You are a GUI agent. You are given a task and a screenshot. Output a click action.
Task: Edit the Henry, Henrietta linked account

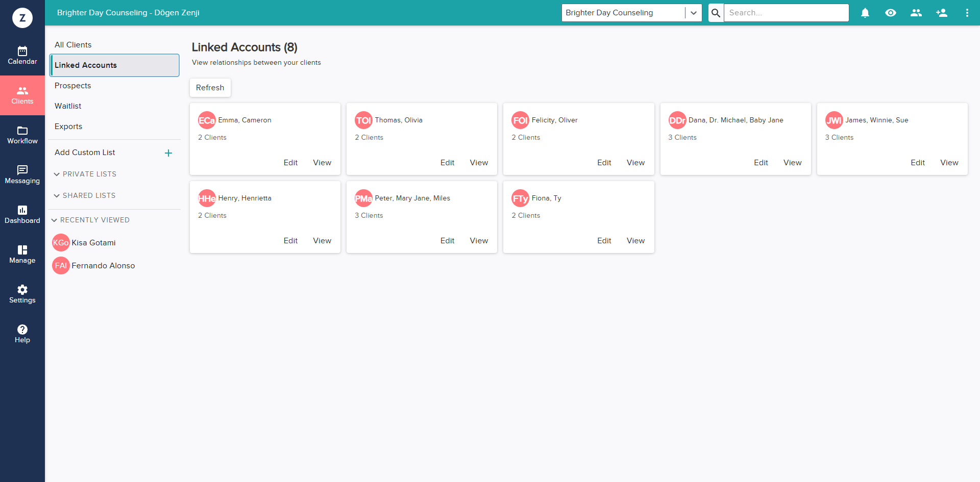click(x=290, y=241)
